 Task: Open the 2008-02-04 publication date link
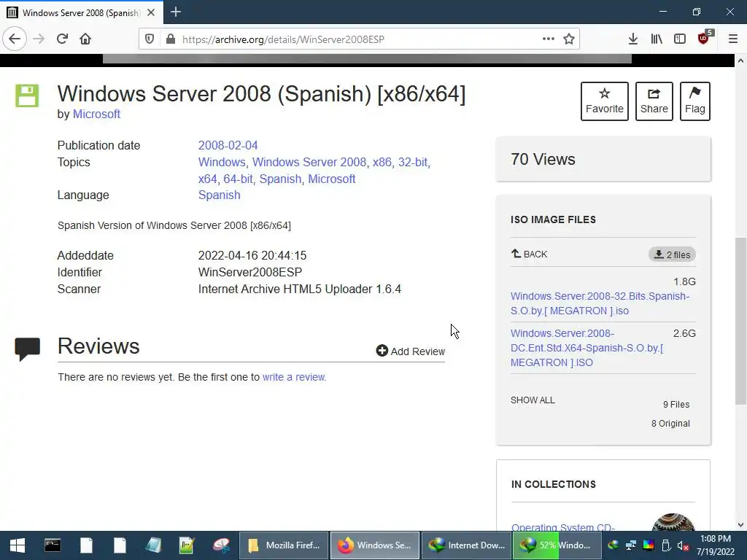click(228, 145)
